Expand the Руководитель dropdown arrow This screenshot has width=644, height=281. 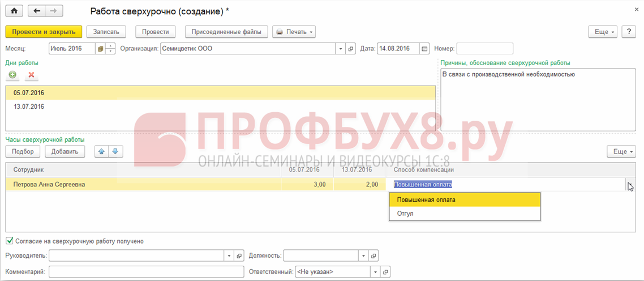pyautogui.click(x=229, y=256)
